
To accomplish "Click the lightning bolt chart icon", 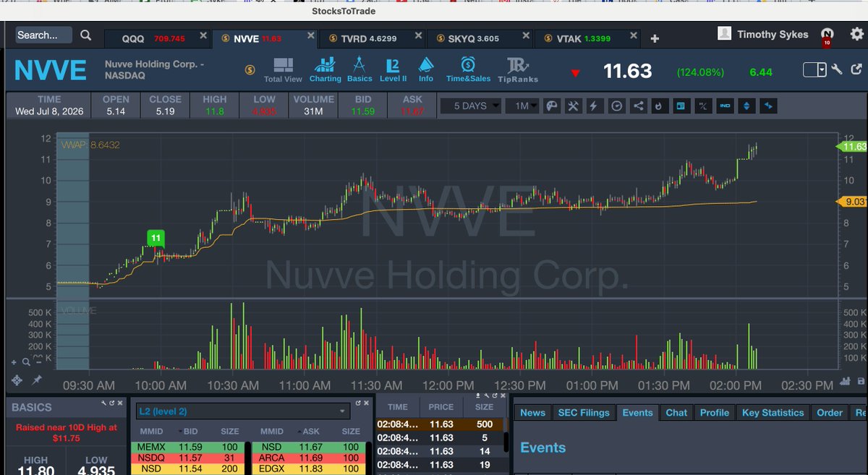I will [595, 106].
